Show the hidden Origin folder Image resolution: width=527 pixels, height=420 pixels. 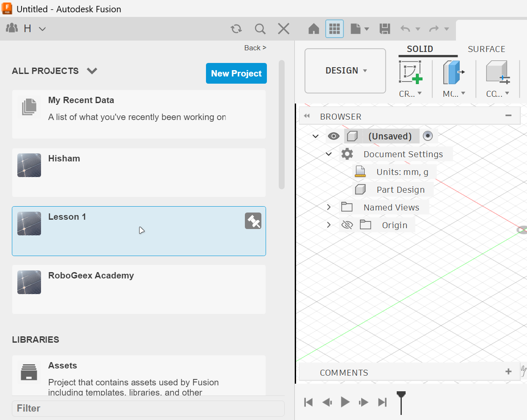347,225
